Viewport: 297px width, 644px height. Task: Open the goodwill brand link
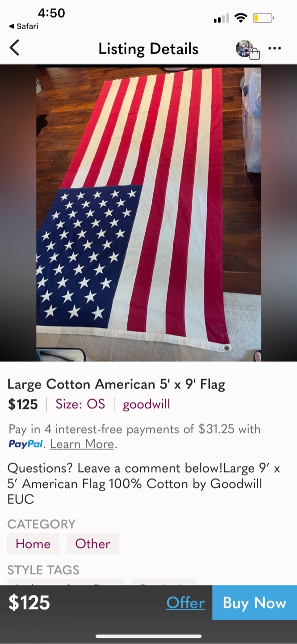(146, 404)
